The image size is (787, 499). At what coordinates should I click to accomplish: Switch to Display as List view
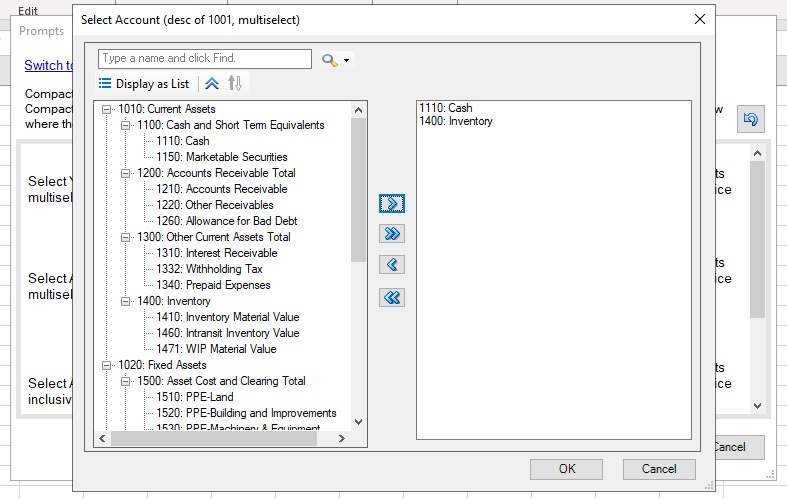[144, 84]
